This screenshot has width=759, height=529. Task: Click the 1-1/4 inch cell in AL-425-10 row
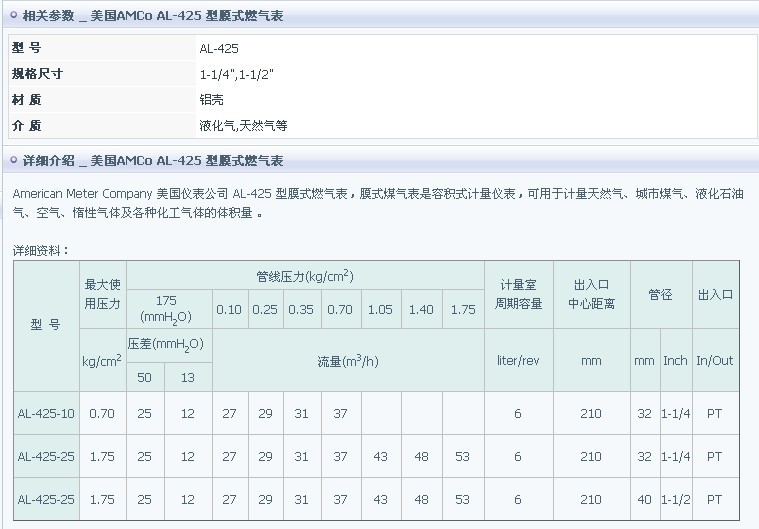[676, 413]
